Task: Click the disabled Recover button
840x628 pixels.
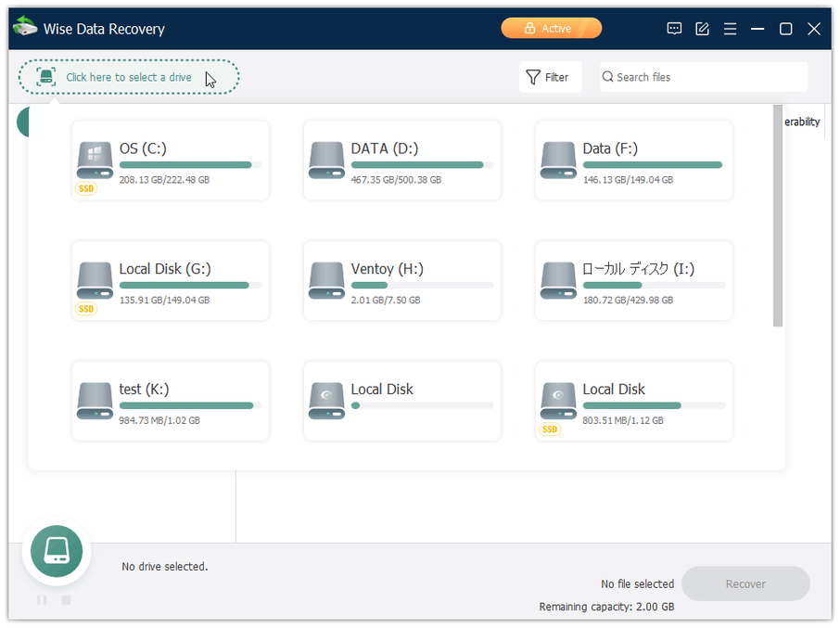Action: point(745,583)
